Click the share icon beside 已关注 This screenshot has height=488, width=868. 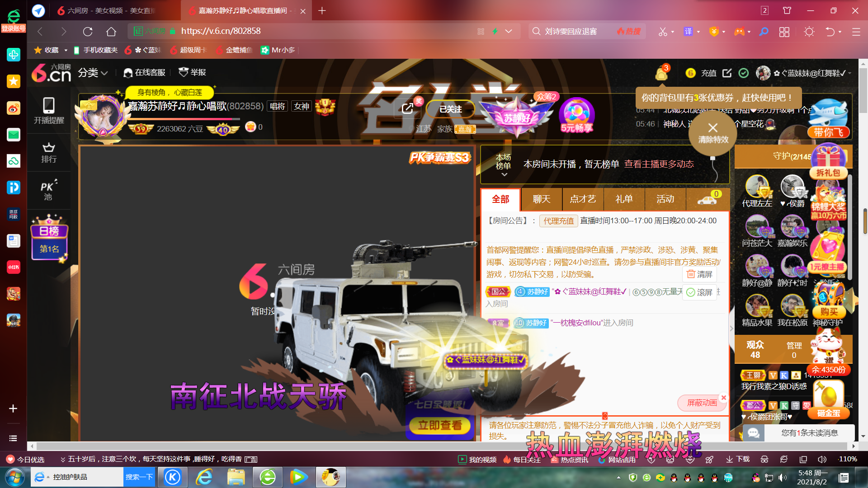tap(407, 108)
